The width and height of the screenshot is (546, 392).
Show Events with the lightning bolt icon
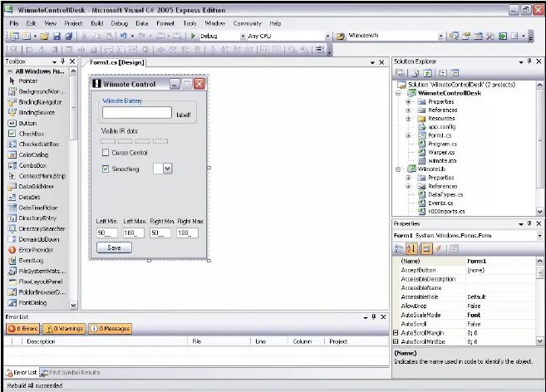pyautogui.click(x=439, y=248)
